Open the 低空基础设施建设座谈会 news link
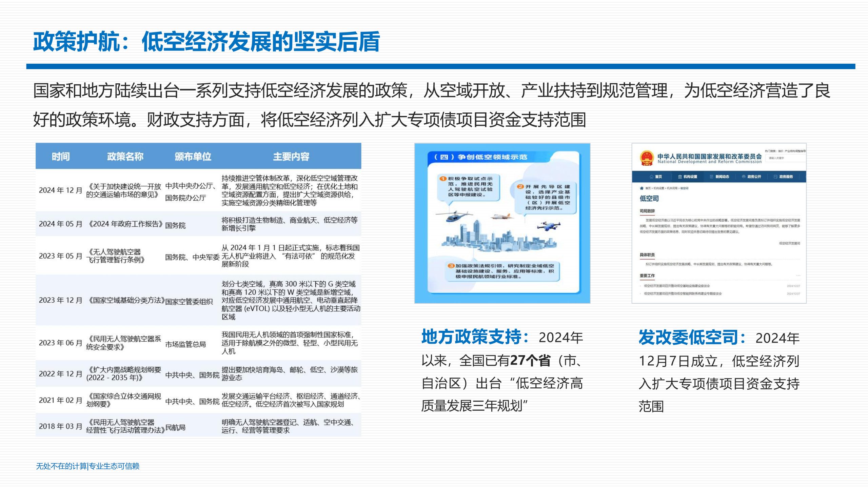This screenshot has width=868, height=488. pyautogui.click(x=676, y=286)
